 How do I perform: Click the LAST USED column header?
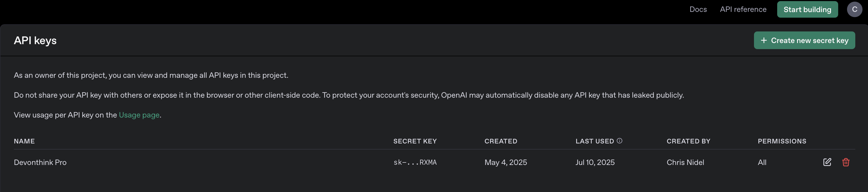[x=594, y=141]
